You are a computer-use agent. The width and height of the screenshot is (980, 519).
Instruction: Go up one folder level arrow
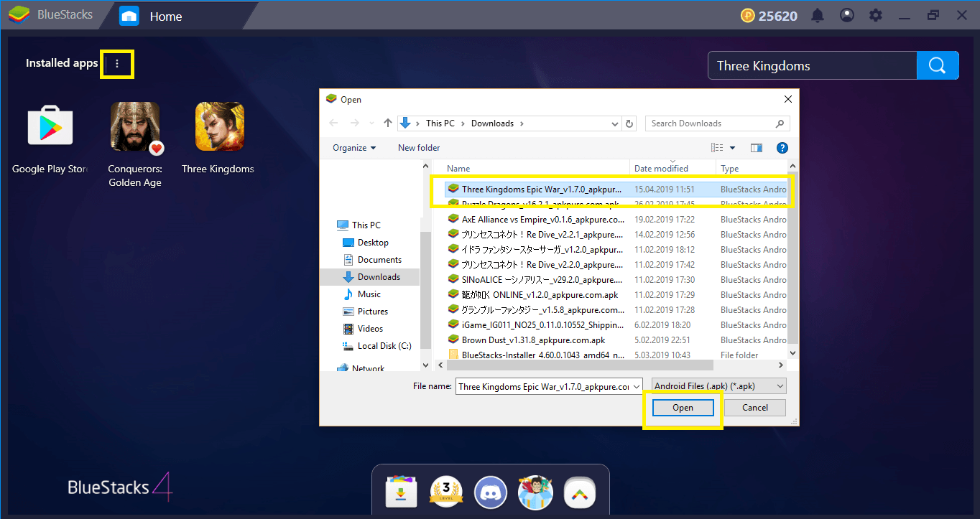(388, 123)
